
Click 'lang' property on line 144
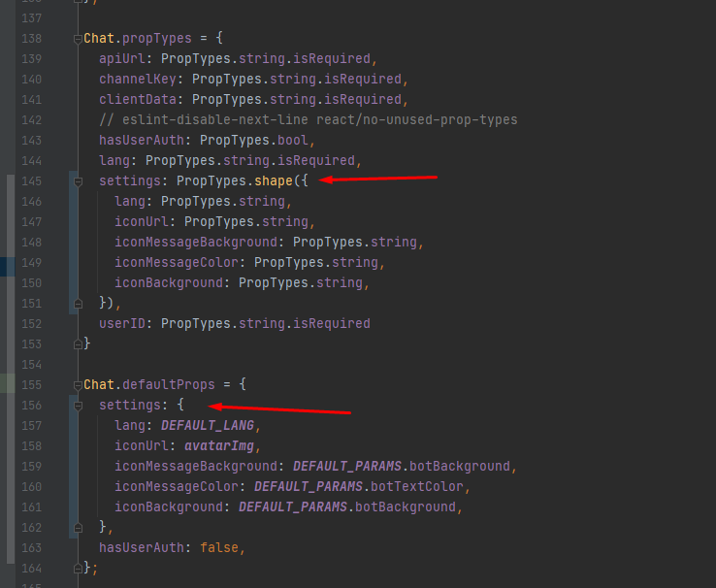tap(114, 161)
